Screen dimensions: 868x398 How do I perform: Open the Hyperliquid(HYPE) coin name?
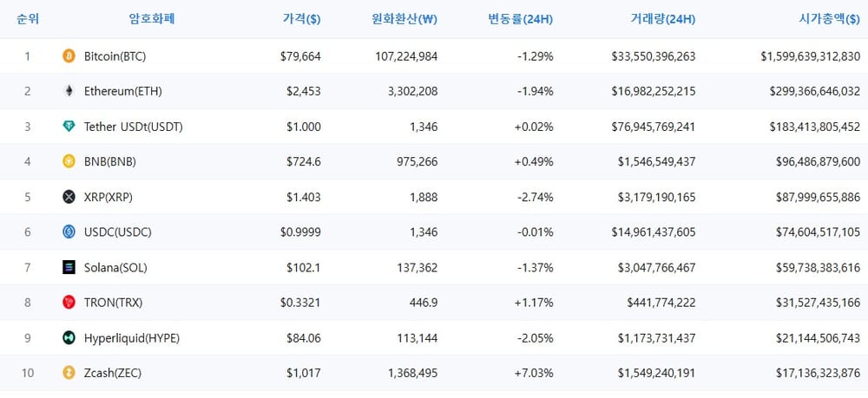click(132, 338)
